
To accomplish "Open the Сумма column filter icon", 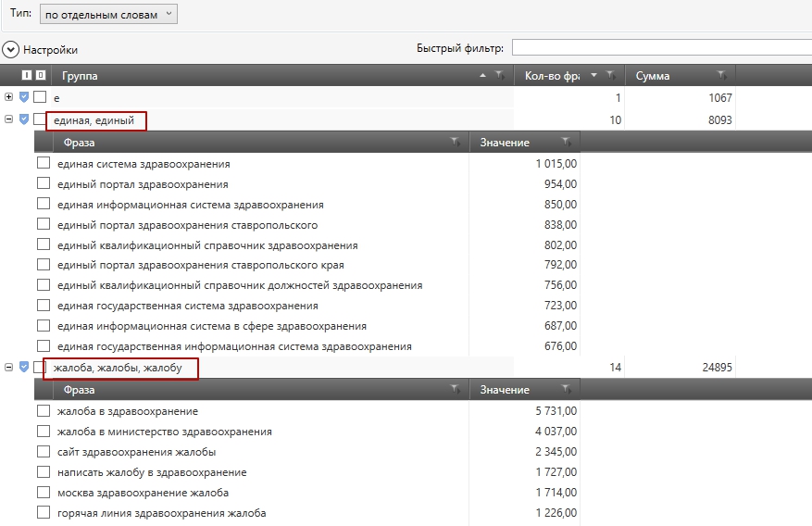I will (721, 76).
